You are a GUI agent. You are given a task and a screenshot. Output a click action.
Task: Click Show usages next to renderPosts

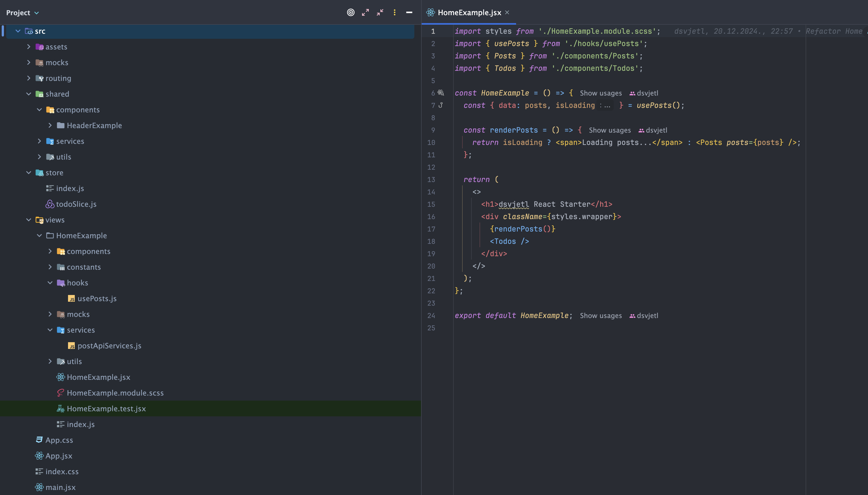[609, 130]
